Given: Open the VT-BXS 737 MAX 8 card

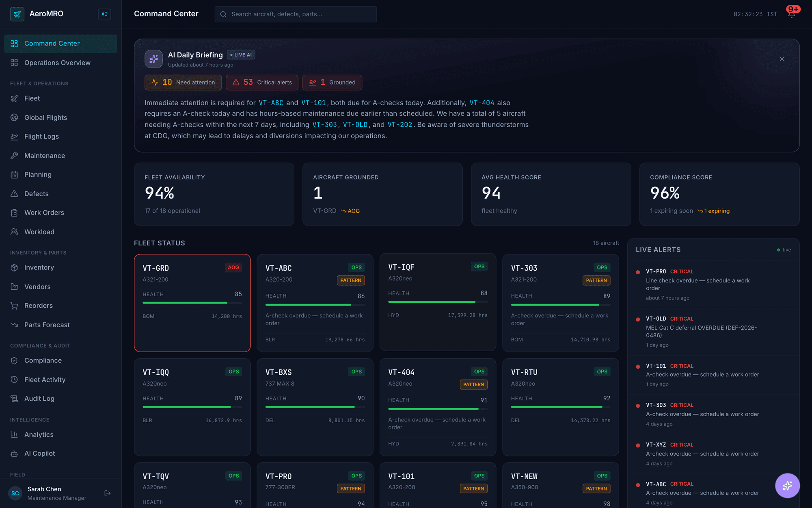Looking at the screenshot, I should click(x=315, y=407).
